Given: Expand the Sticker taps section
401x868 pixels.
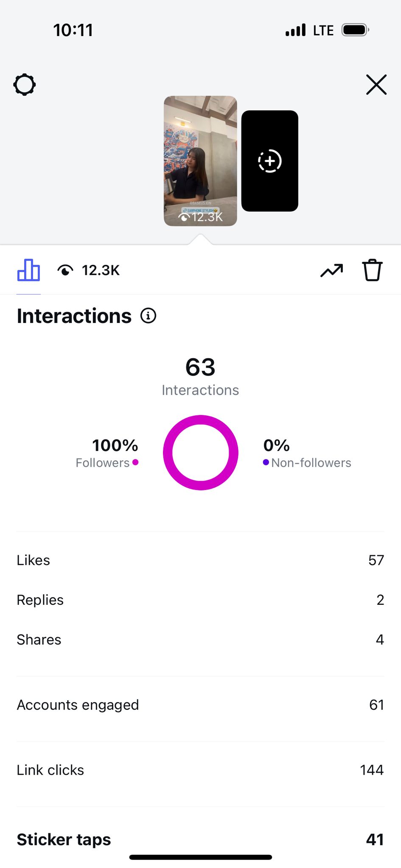Looking at the screenshot, I should click(x=200, y=840).
